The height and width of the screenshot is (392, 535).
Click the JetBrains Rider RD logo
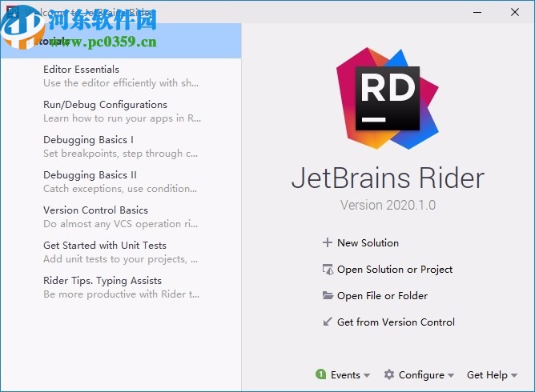[x=388, y=98]
